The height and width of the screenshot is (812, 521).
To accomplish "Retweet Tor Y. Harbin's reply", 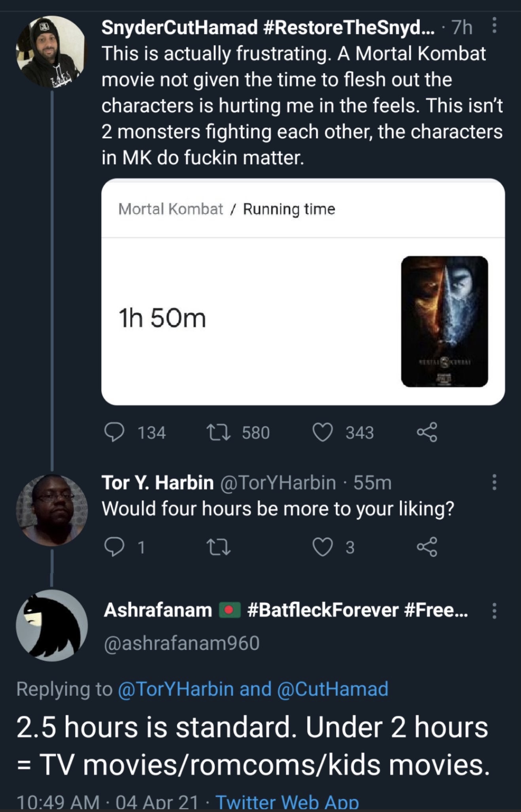I will (219, 547).
